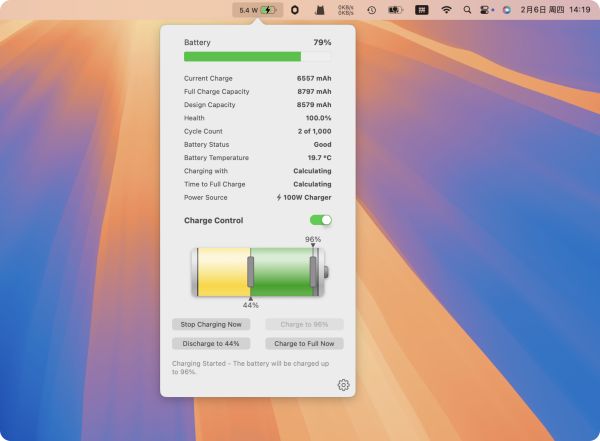Viewport: 600px width, 441px height.
Task: Open the Siri icon in menu bar
Action: pyautogui.click(x=506, y=10)
